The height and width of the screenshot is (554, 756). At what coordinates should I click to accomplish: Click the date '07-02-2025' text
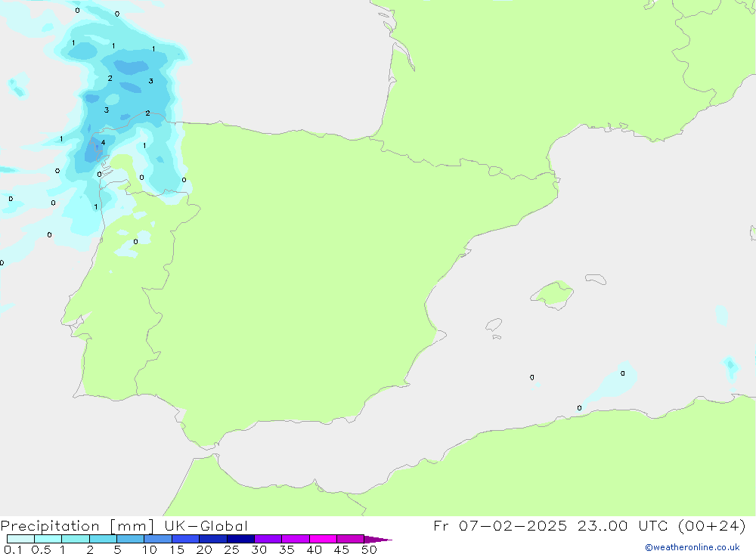[x=513, y=525]
